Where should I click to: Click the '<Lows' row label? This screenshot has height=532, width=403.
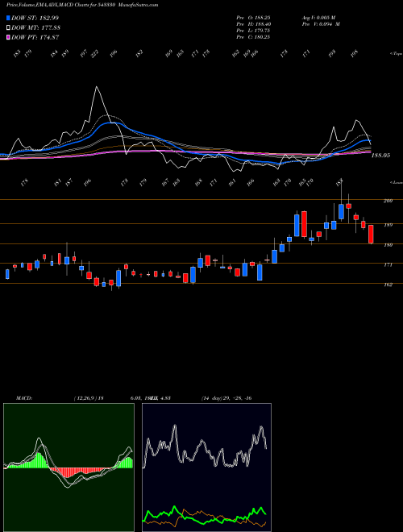point(396,182)
